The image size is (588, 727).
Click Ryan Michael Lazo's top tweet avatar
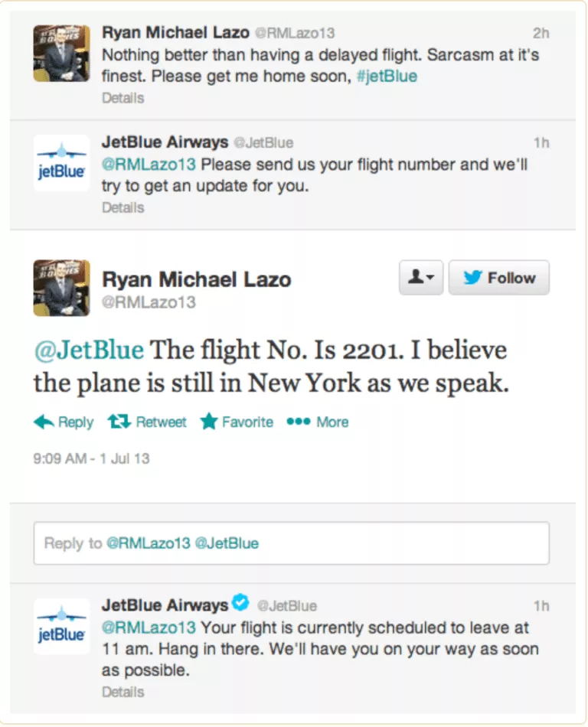point(61,53)
